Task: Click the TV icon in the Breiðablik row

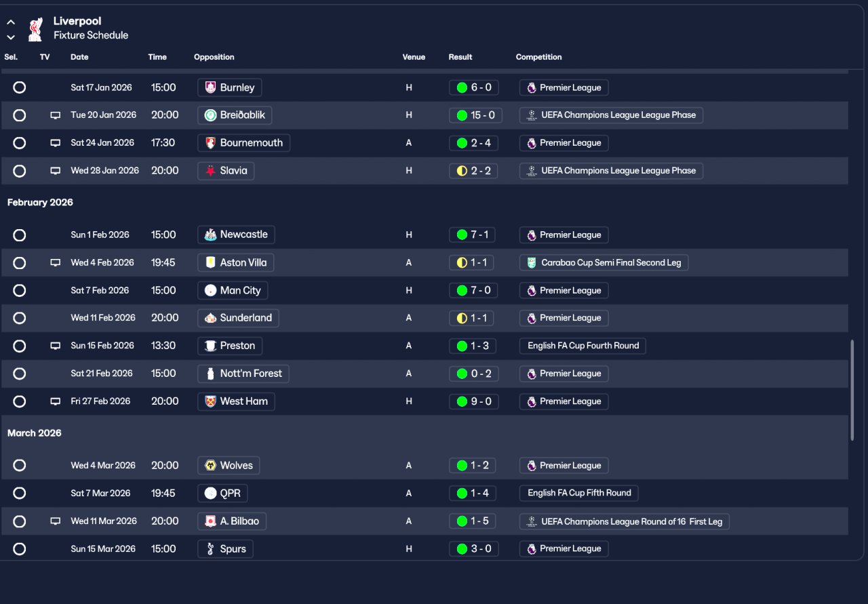Action: (56, 115)
